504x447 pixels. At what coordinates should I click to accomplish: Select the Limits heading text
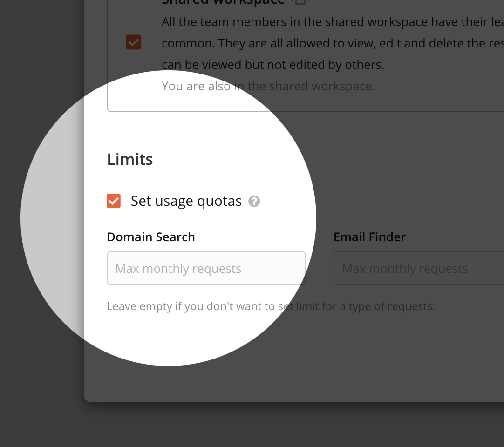[x=130, y=159]
